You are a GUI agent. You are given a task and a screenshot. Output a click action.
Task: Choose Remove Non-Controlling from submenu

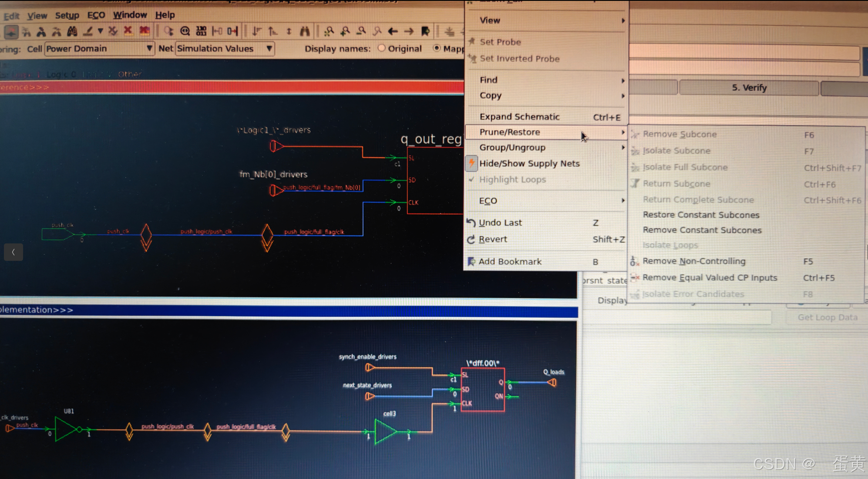point(694,261)
